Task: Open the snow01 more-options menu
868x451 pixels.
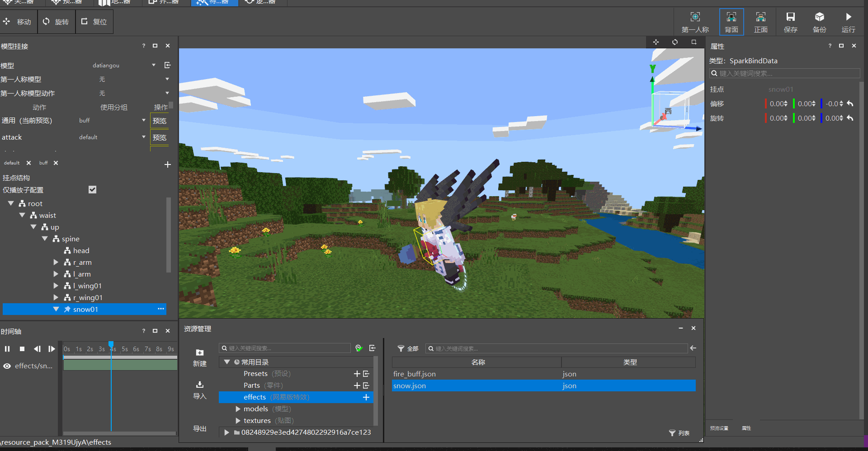Action: [161, 309]
